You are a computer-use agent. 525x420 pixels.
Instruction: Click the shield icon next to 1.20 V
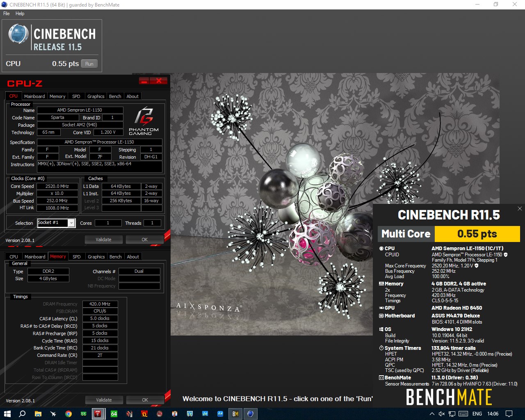(476, 266)
